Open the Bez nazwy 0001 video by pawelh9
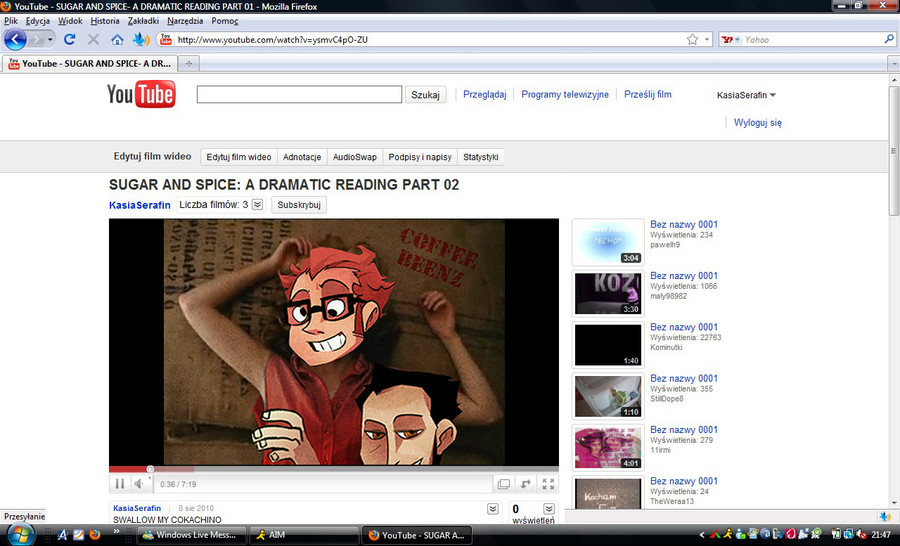 (684, 224)
